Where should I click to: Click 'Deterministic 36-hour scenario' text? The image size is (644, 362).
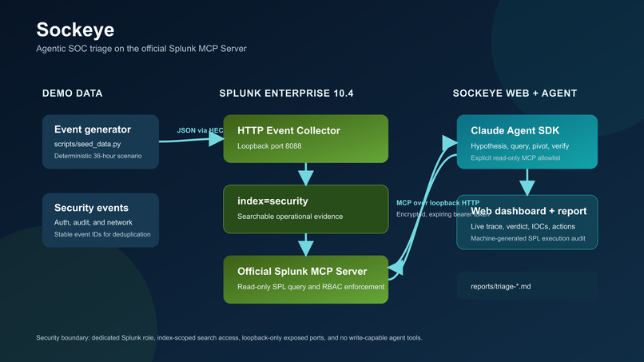coord(97,156)
